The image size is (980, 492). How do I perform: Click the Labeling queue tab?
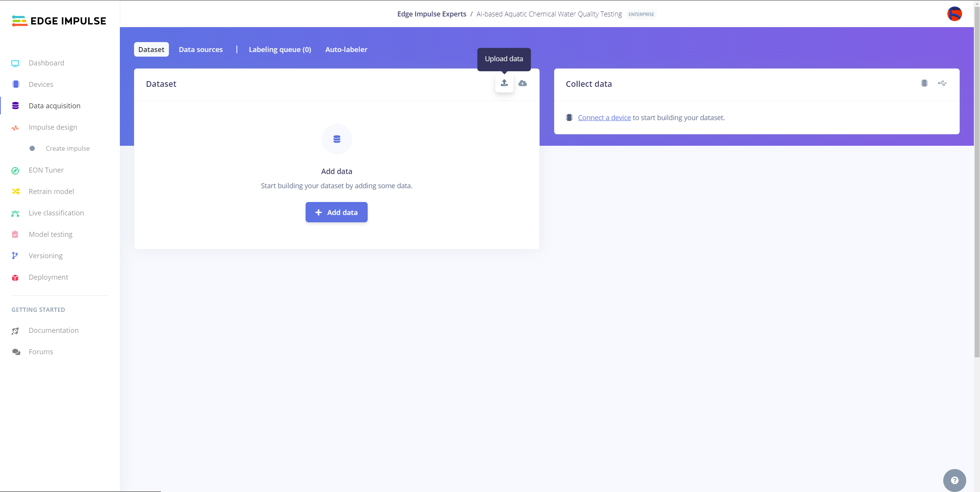click(x=280, y=49)
